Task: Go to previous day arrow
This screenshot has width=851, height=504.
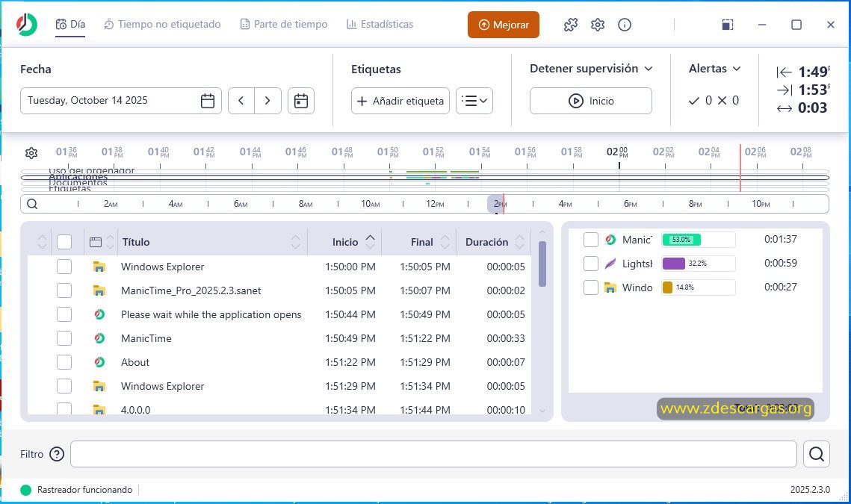Action: (x=241, y=101)
